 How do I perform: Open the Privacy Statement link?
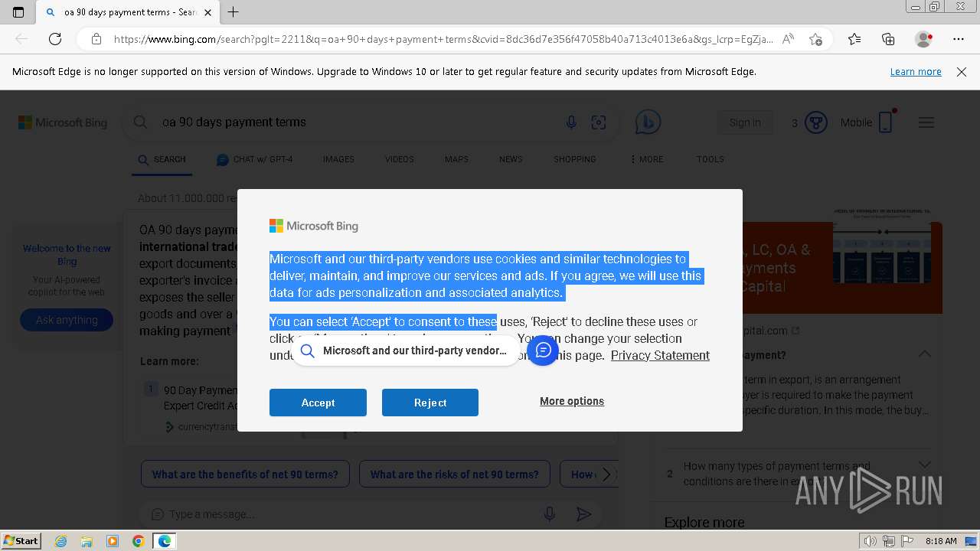660,355
